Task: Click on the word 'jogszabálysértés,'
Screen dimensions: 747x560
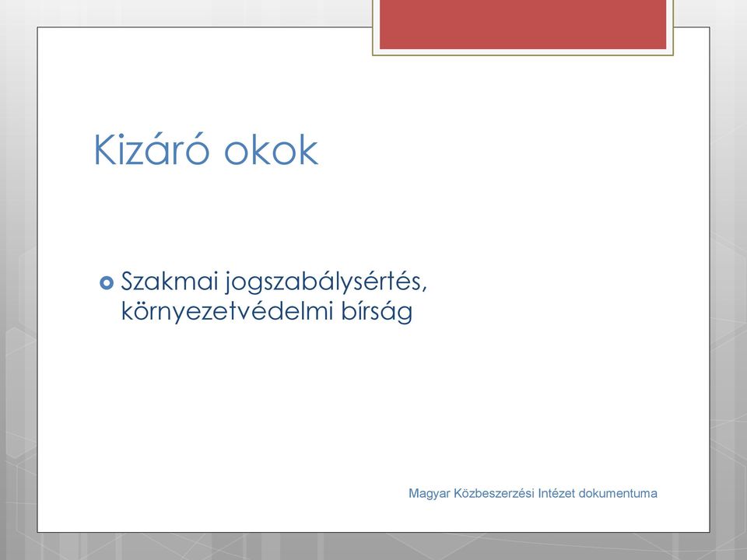Action: pyautogui.click(x=326, y=283)
